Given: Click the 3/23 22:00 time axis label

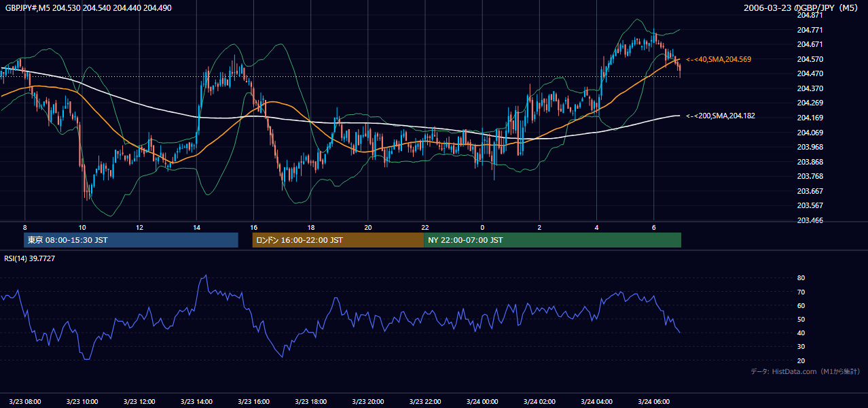Looking at the screenshot, I should (x=424, y=401).
